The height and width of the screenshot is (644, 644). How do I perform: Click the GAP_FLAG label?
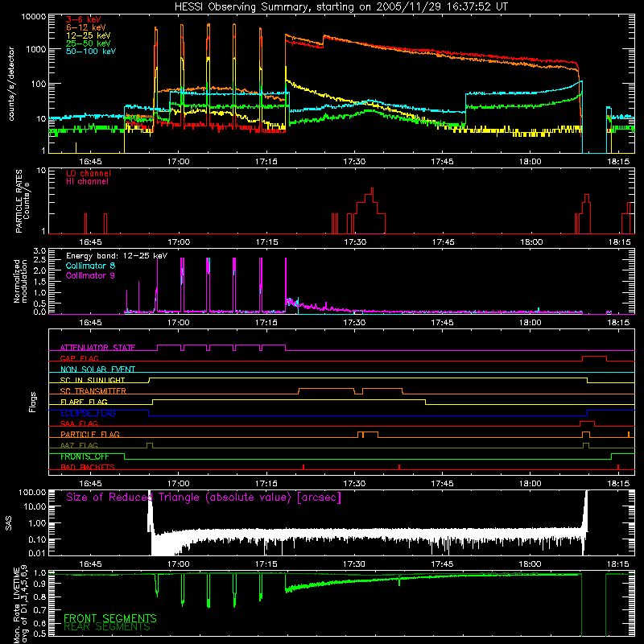click(79, 358)
